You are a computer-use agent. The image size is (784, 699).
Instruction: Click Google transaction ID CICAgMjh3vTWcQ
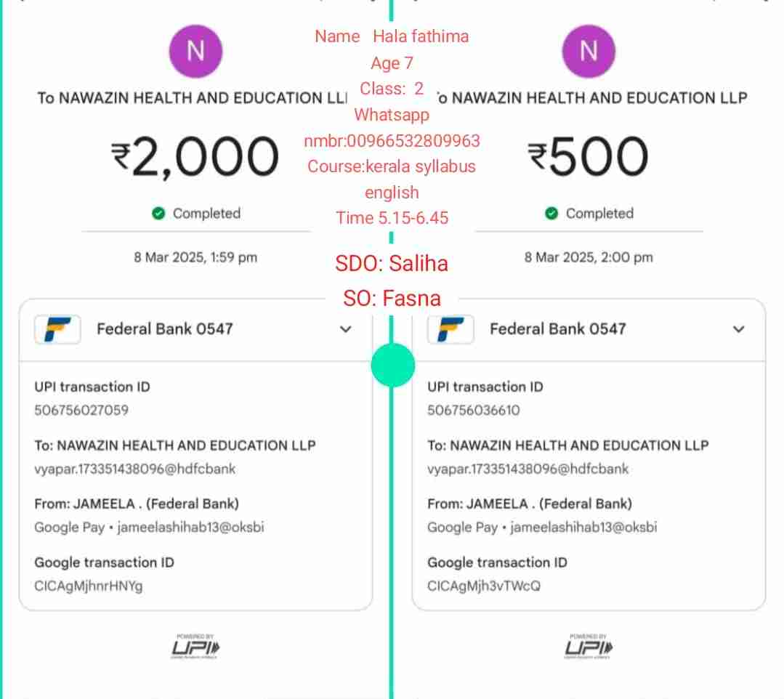[484, 586]
